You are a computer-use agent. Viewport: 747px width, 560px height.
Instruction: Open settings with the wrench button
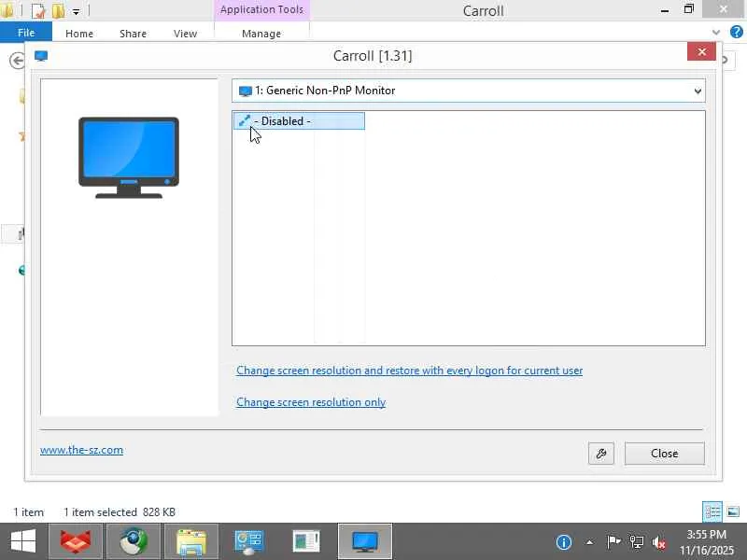pos(601,454)
